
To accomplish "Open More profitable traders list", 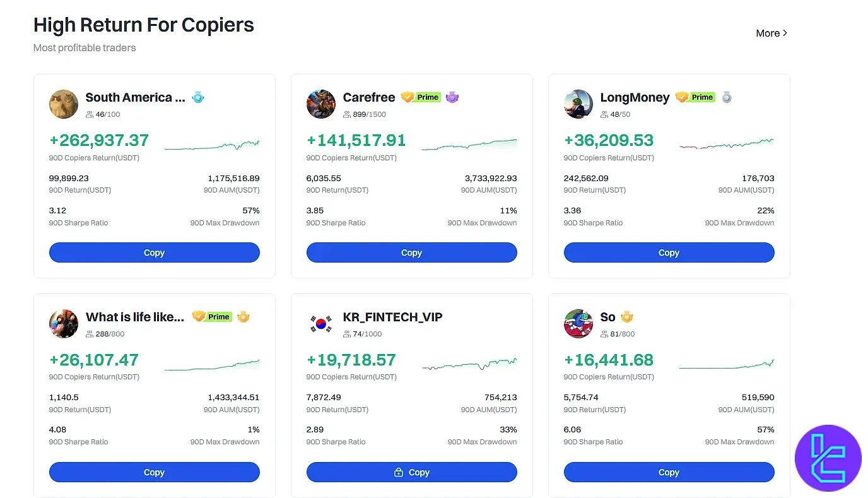I will pyautogui.click(x=771, y=33).
